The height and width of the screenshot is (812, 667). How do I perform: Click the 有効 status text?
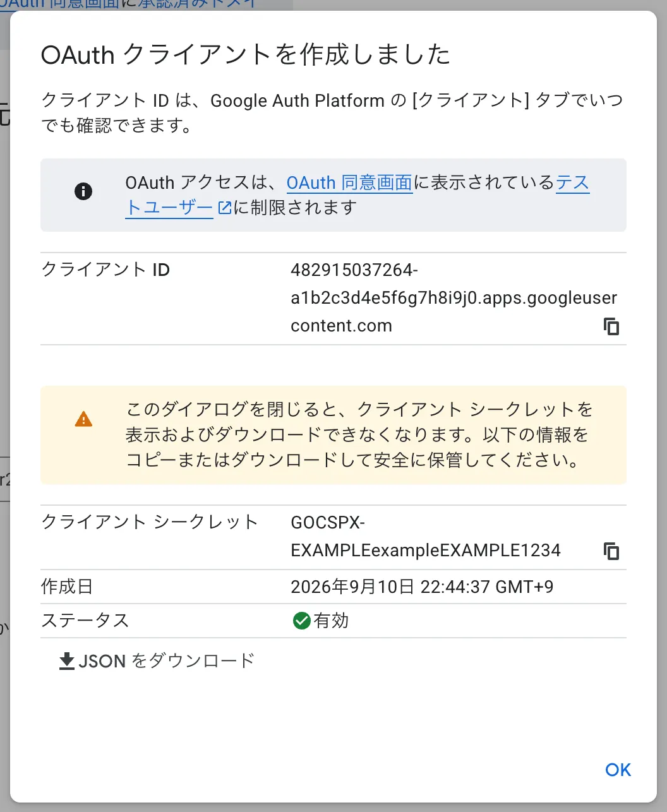click(332, 621)
